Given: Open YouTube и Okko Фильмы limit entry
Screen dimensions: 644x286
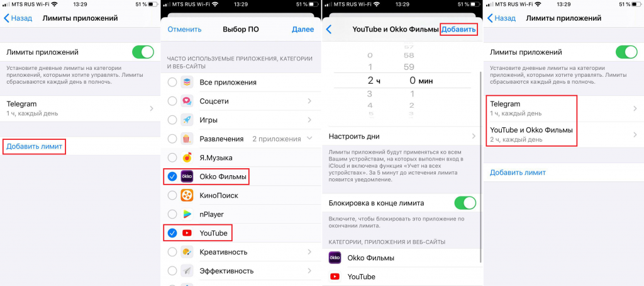Looking at the screenshot, I should click(x=563, y=135).
